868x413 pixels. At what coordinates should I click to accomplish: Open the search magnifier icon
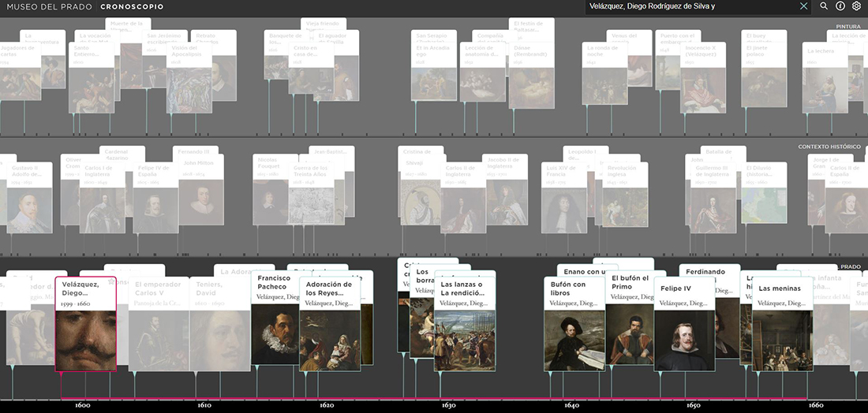tap(824, 6)
